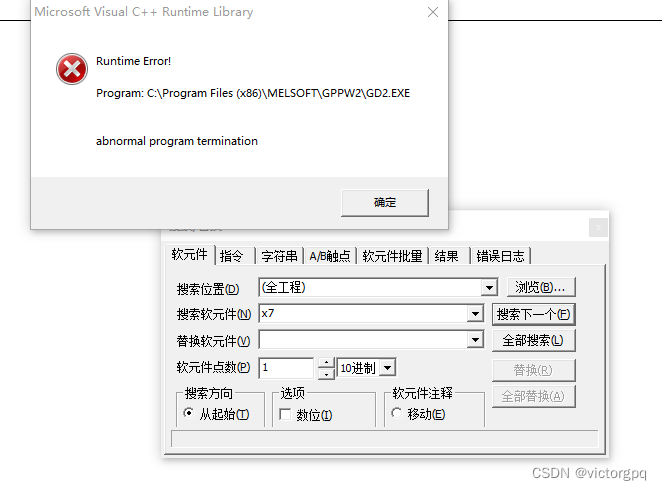Click the 'abnormal program termination' message
Viewport: 662px width, 490px height.
[x=176, y=141]
